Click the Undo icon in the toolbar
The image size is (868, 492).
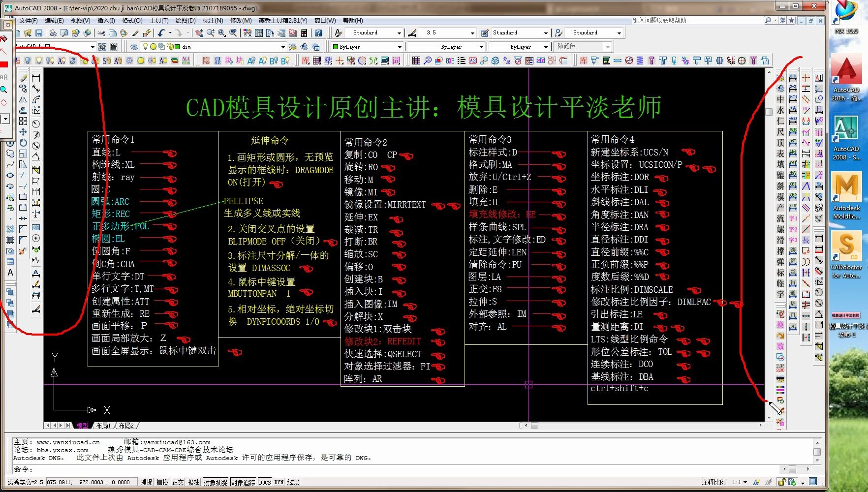pos(161,32)
